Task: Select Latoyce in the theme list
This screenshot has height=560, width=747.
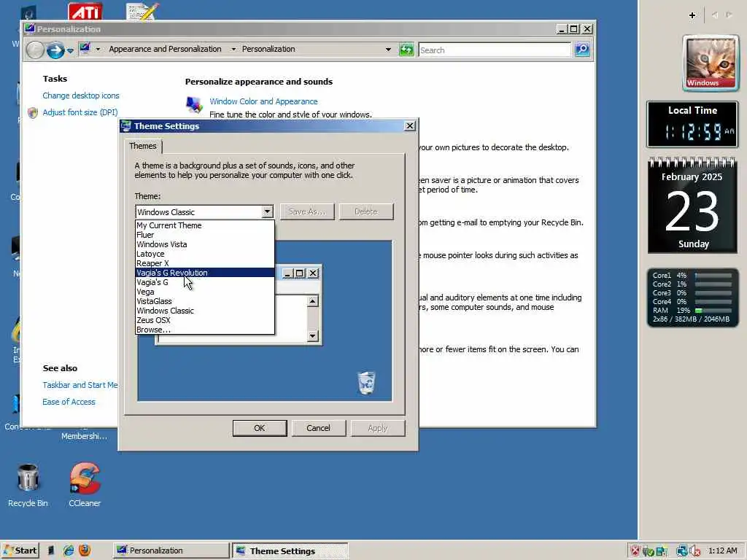Action: [205, 254]
